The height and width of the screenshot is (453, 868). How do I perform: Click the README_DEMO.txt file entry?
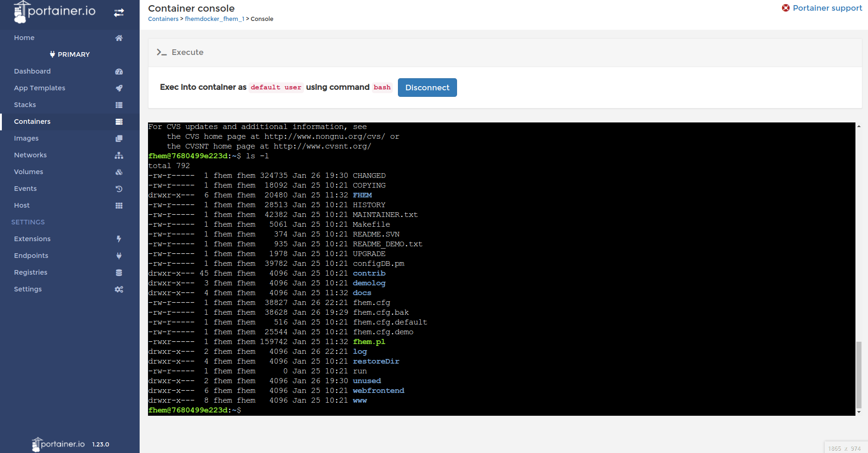388,244
